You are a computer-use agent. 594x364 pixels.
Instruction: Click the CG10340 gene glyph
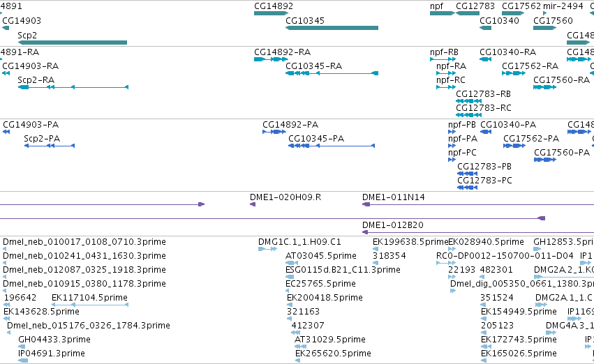tap(485, 28)
